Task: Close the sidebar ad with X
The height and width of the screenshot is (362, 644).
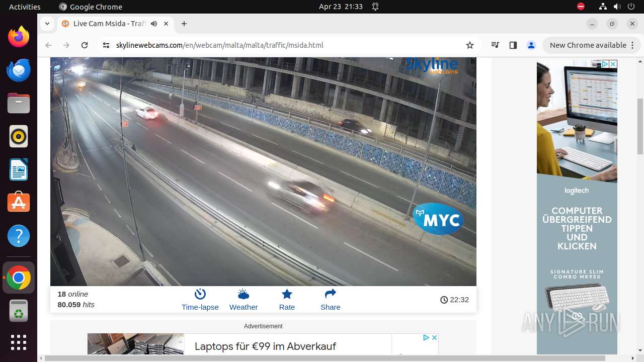Action: coord(613,64)
